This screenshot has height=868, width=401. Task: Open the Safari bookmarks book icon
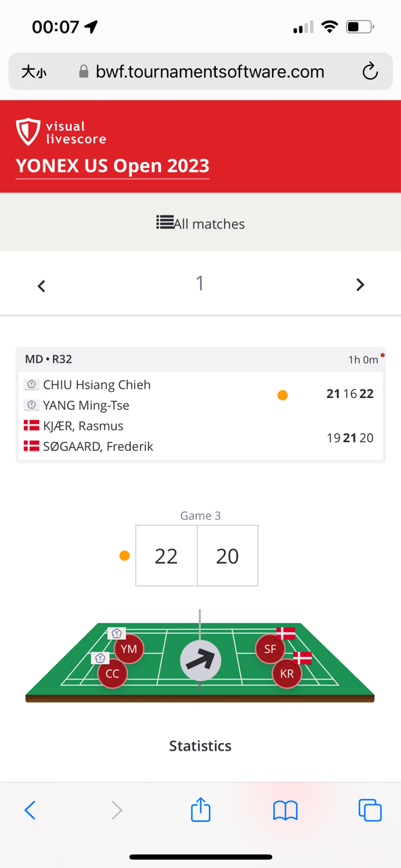[x=286, y=810]
